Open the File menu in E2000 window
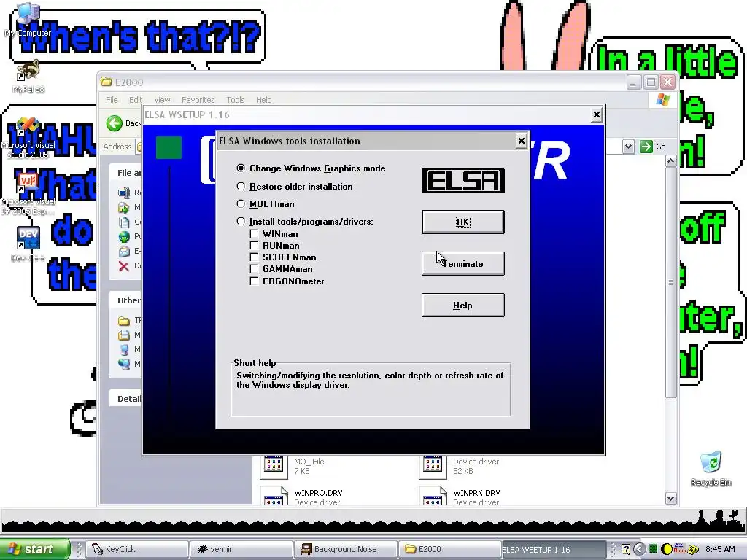Viewport: 747px width, 560px height. (112, 100)
